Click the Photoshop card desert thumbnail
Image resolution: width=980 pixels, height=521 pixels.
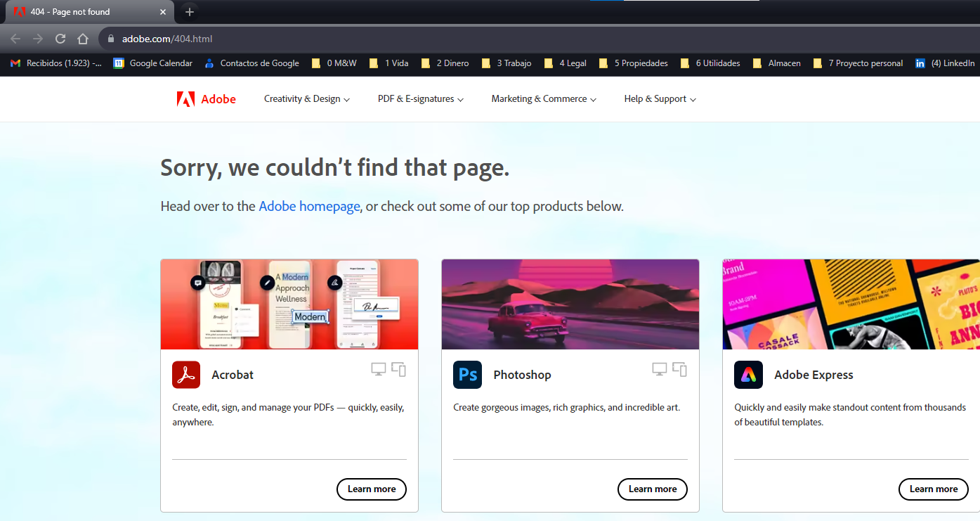[570, 304]
